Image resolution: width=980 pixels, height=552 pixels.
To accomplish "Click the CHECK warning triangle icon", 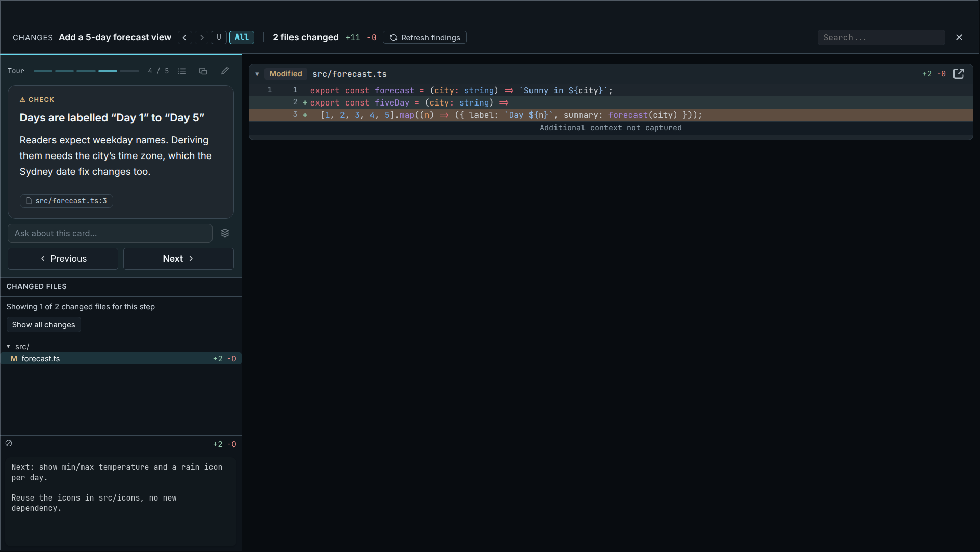I will (22, 100).
